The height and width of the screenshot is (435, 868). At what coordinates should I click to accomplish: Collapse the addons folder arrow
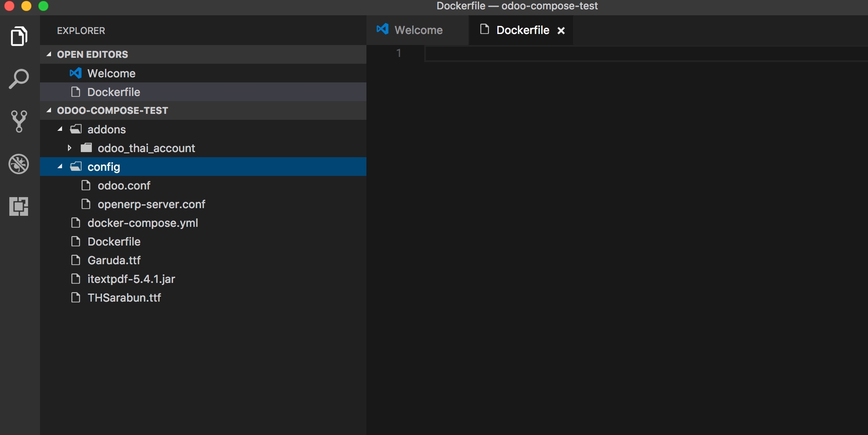tap(60, 129)
